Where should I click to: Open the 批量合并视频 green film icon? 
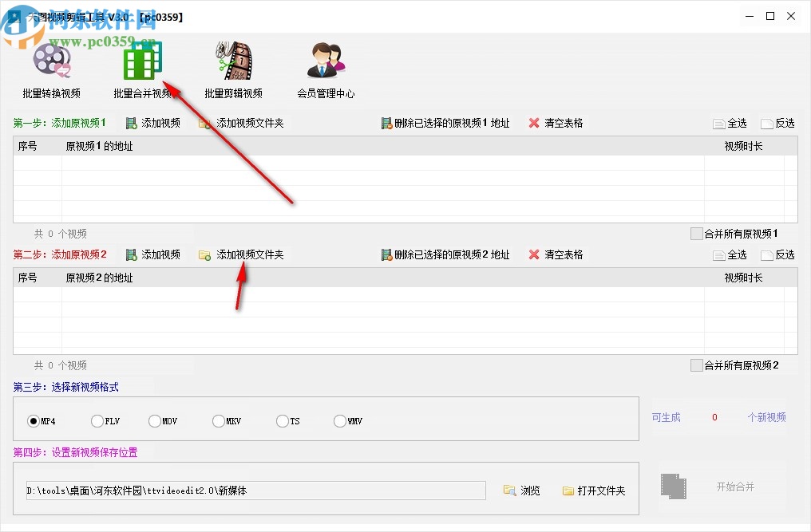point(143,61)
